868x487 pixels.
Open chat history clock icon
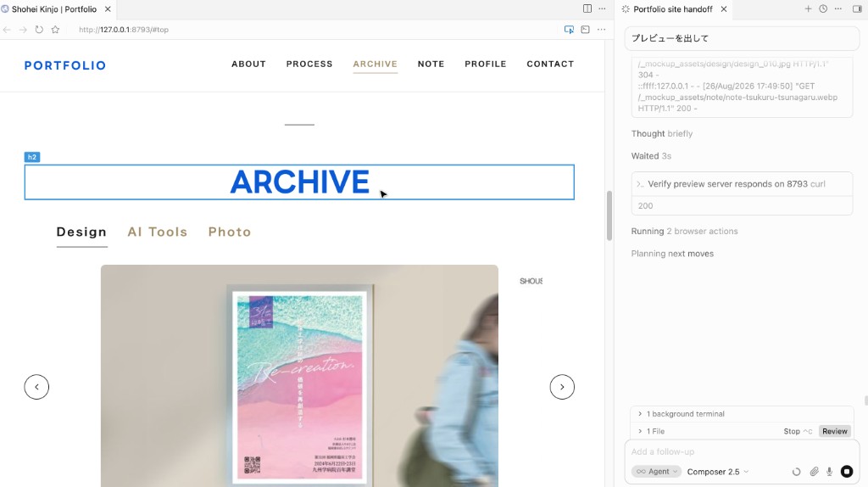(x=823, y=8)
